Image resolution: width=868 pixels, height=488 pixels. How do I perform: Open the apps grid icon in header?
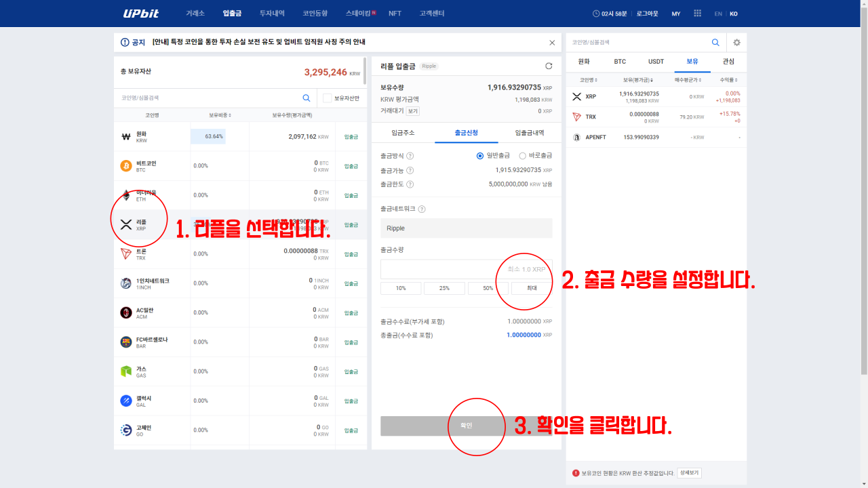point(697,14)
